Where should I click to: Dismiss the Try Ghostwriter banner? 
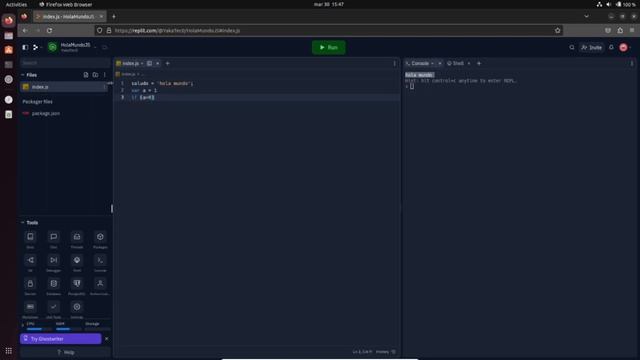107,339
